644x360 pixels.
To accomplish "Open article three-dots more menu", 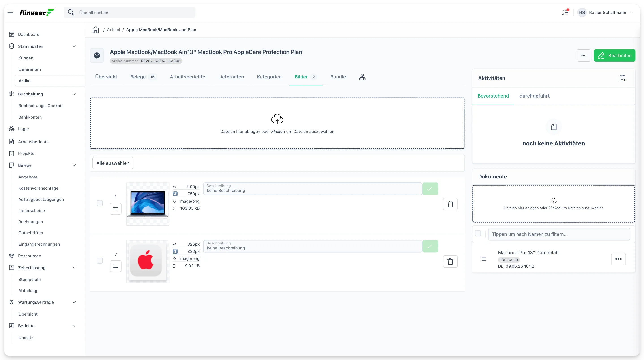I will pos(584,55).
